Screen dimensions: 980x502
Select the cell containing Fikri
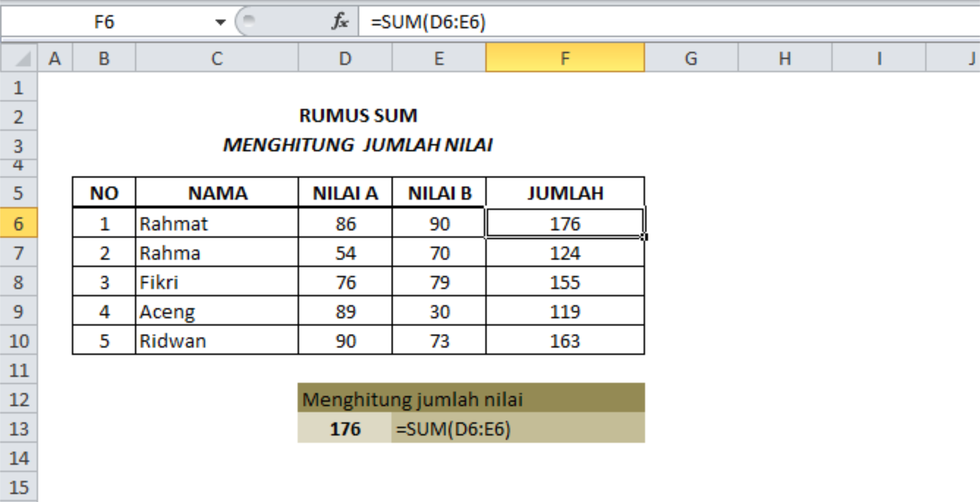click(217, 282)
